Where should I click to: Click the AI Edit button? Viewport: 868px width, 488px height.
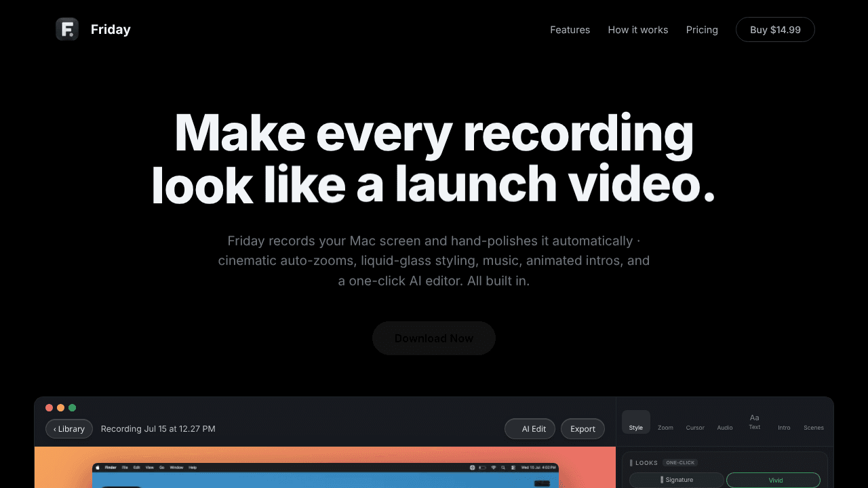(530, 428)
